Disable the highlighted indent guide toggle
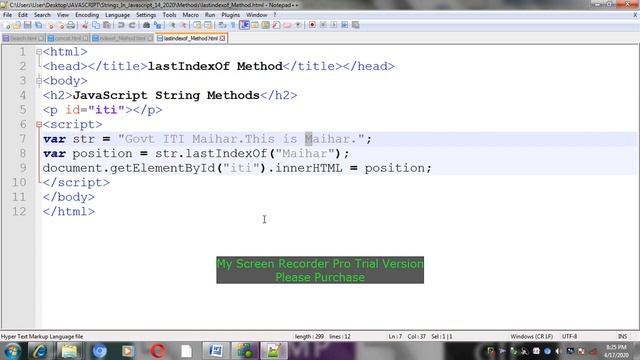The width and height of the screenshot is (640, 360). [244, 25]
